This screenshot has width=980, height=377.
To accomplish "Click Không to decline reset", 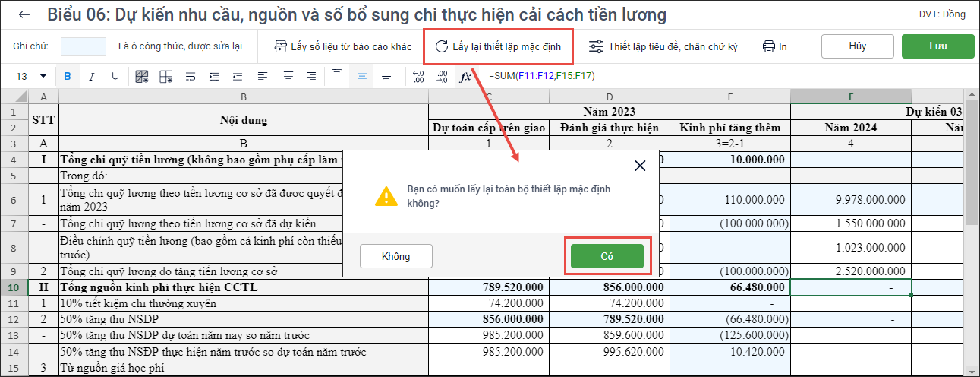I will click(395, 256).
